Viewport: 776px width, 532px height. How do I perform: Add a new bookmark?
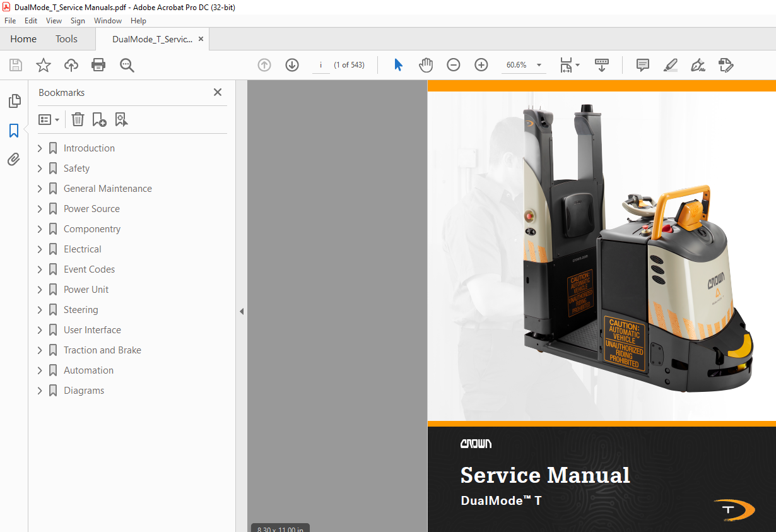(99, 119)
